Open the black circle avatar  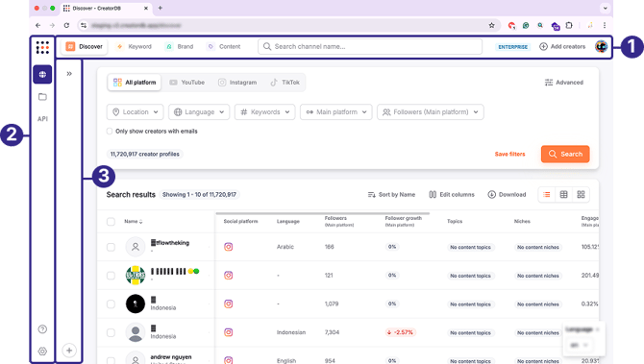pos(136,304)
